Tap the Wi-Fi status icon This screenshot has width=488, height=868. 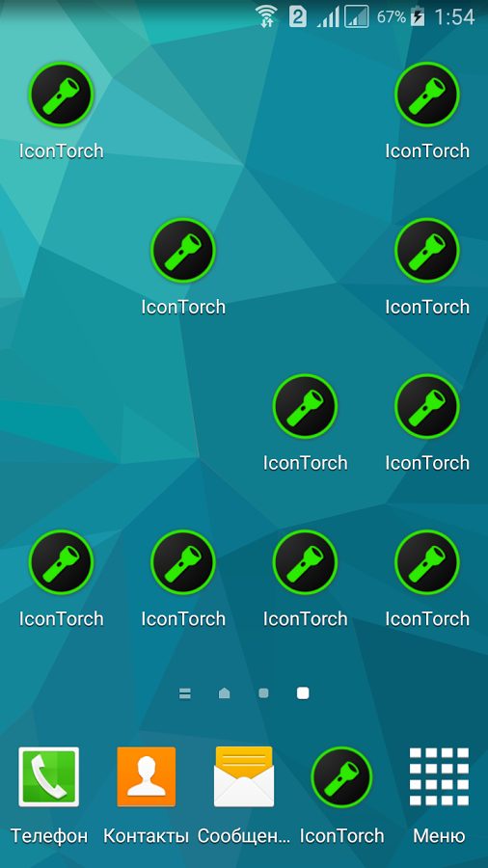point(267,16)
